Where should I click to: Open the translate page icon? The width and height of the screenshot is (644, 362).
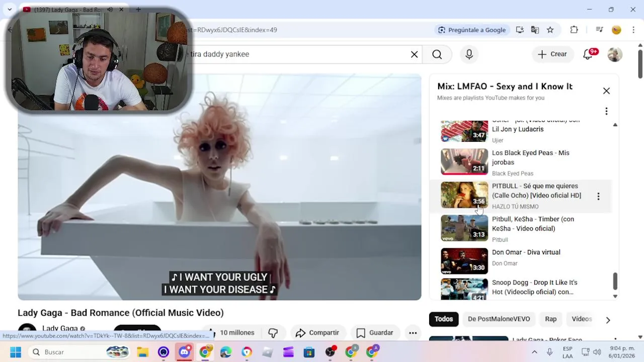coord(535,30)
